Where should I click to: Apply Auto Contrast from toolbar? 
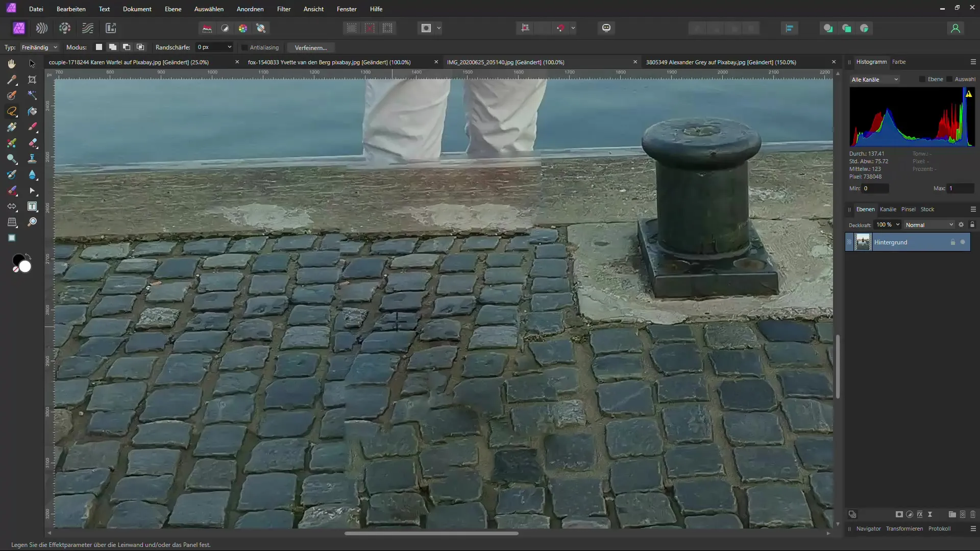click(x=225, y=28)
